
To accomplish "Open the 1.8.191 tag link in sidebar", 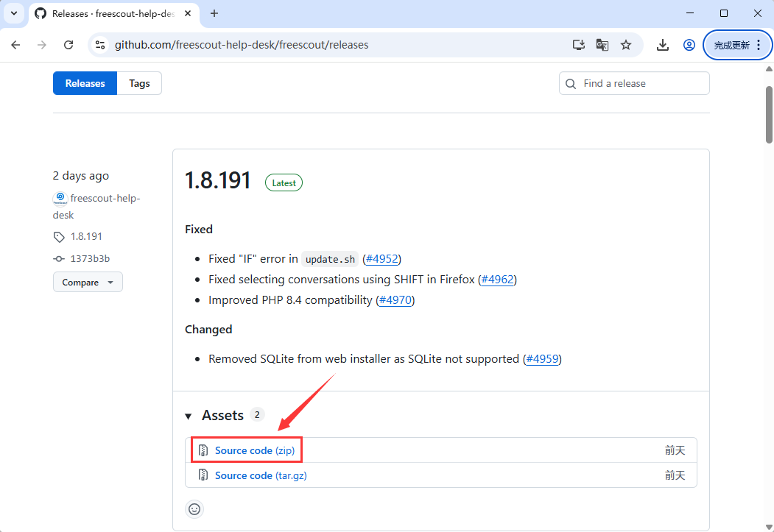I will (x=86, y=236).
